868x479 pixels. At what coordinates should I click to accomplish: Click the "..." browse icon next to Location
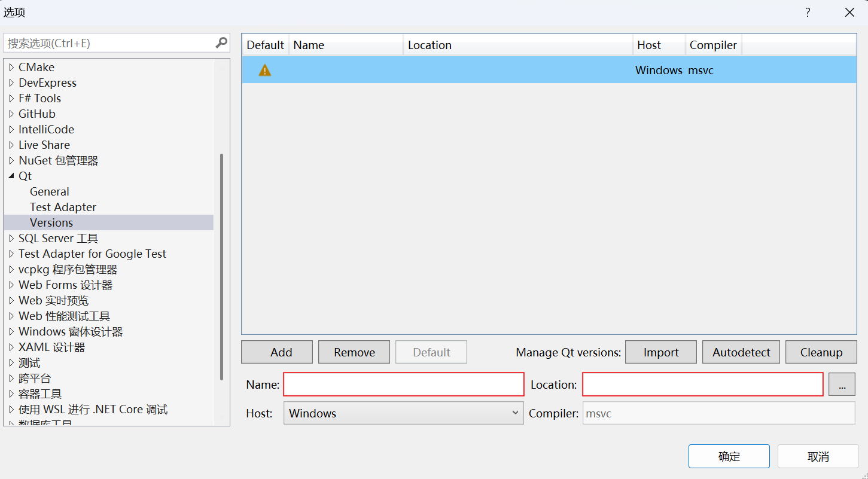pyautogui.click(x=842, y=385)
